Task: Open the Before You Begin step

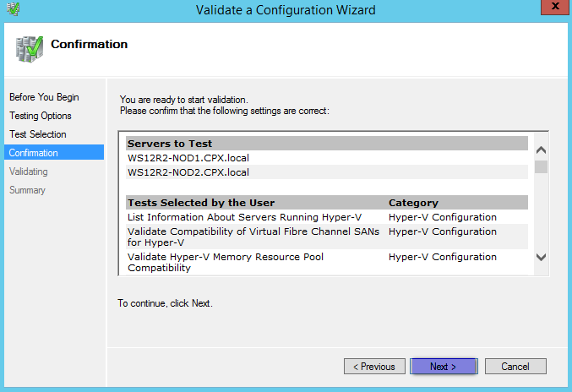Action: tap(44, 97)
